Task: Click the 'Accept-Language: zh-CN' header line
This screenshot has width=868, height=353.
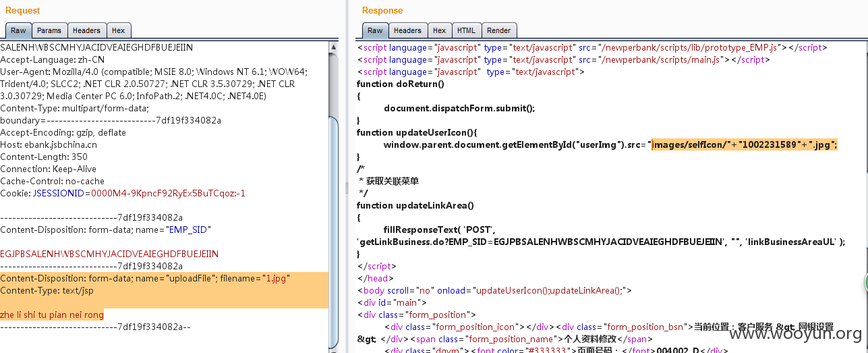Action: click(51, 59)
